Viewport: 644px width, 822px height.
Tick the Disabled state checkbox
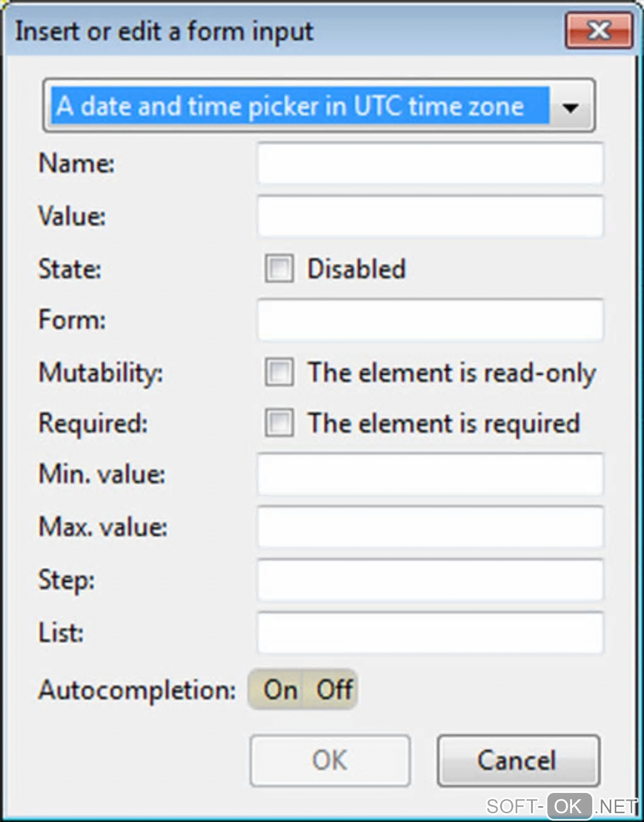[279, 269]
